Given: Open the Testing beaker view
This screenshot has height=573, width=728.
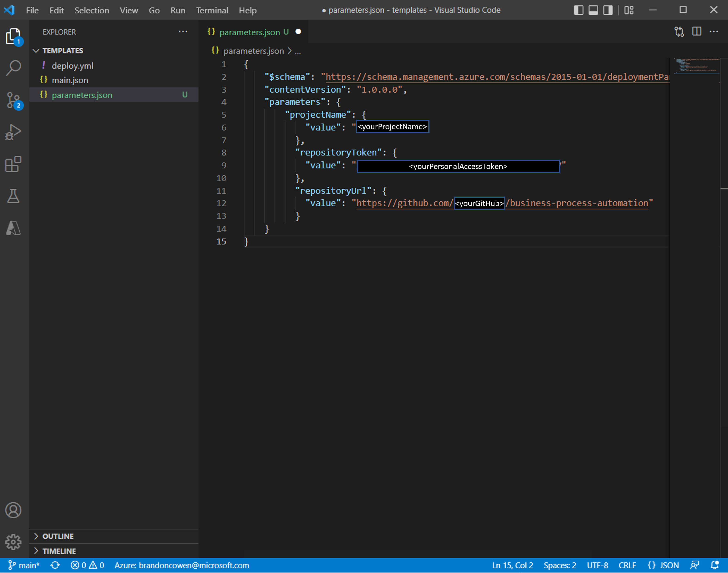Looking at the screenshot, I should tap(13, 196).
